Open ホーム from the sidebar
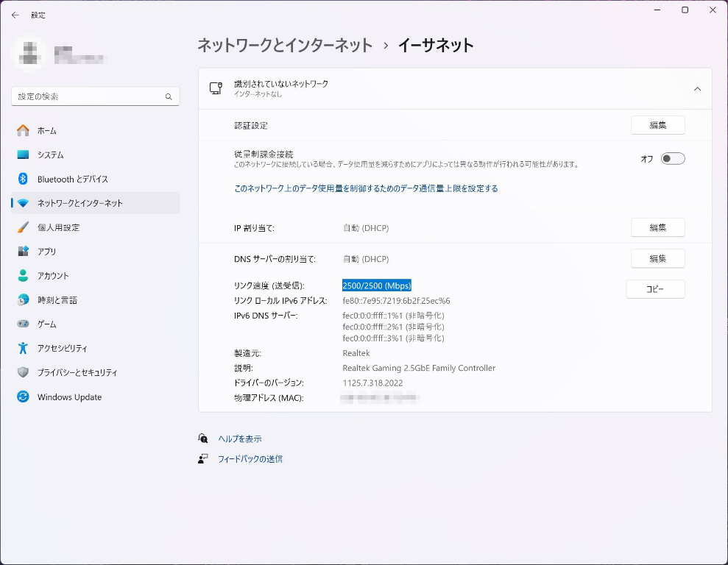Viewport: 728px width, 565px height. click(x=47, y=130)
